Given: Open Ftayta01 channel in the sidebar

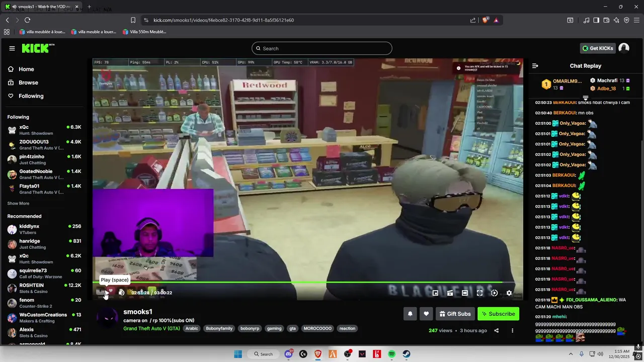Looking at the screenshot, I should 44,189.
